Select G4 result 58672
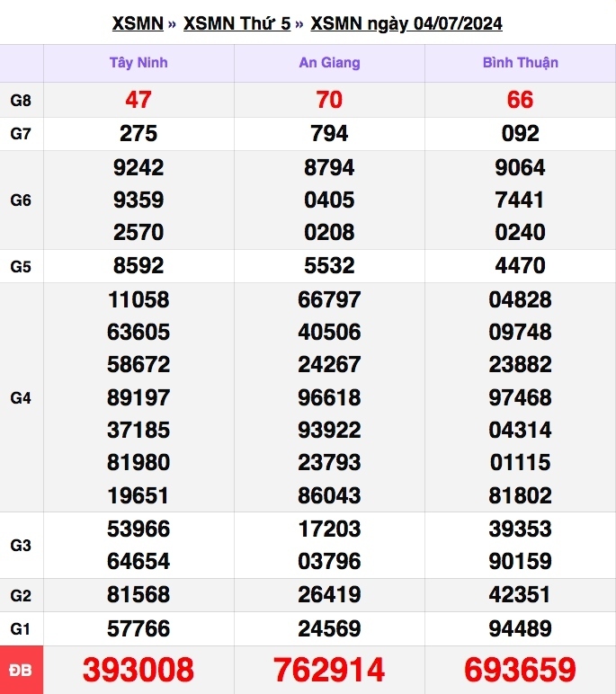Screen dimensions: 616x694 pyautogui.click(x=138, y=365)
